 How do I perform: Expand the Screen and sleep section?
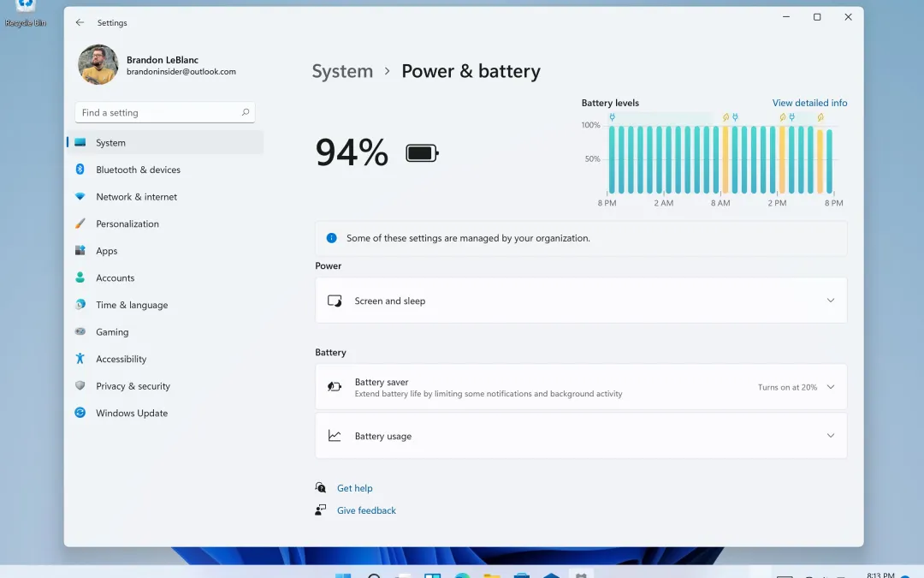click(x=581, y=301)
